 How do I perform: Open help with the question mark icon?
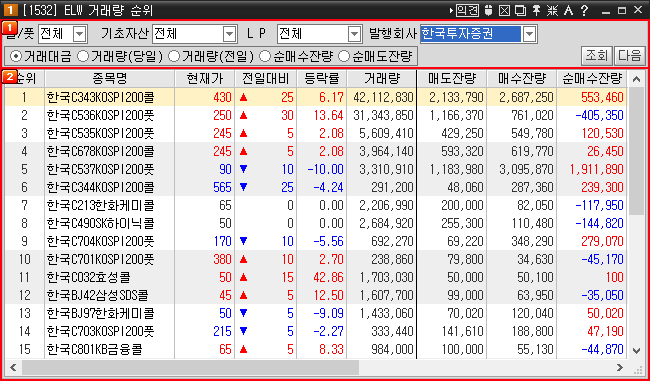click(x=584, y=10)
